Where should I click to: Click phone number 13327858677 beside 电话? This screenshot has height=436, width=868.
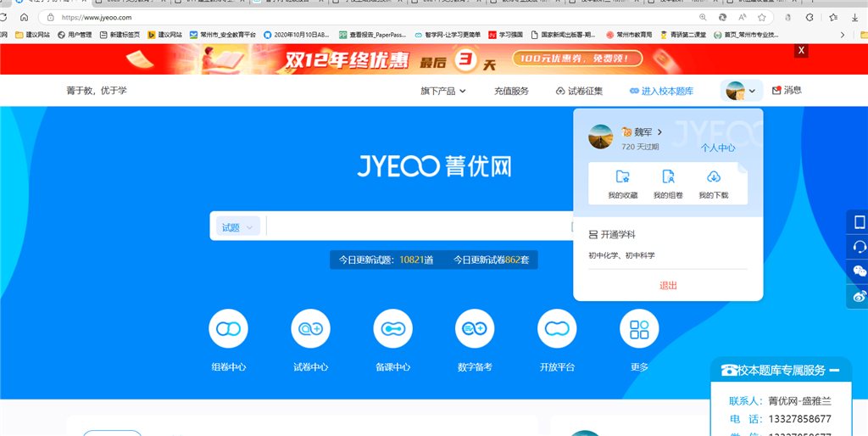point(800,419)
